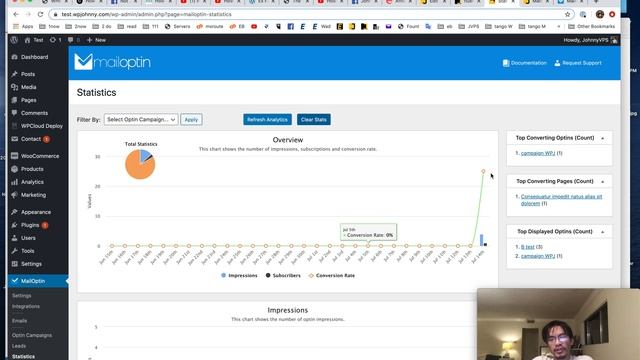The image size is (640, 360).
Task: Reload the page in the browser
Action: click(x=40, y=14)
